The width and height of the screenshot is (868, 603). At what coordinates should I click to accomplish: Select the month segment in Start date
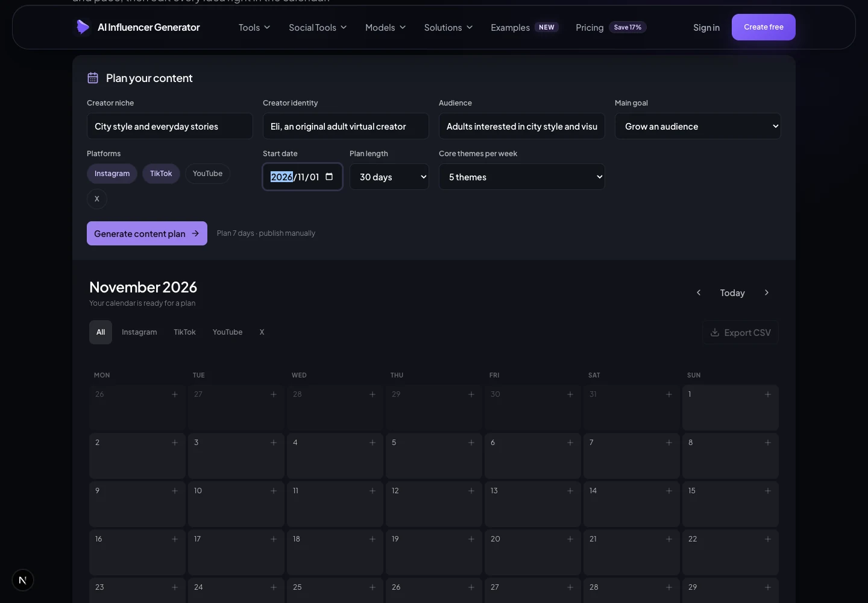pos(301,177)
